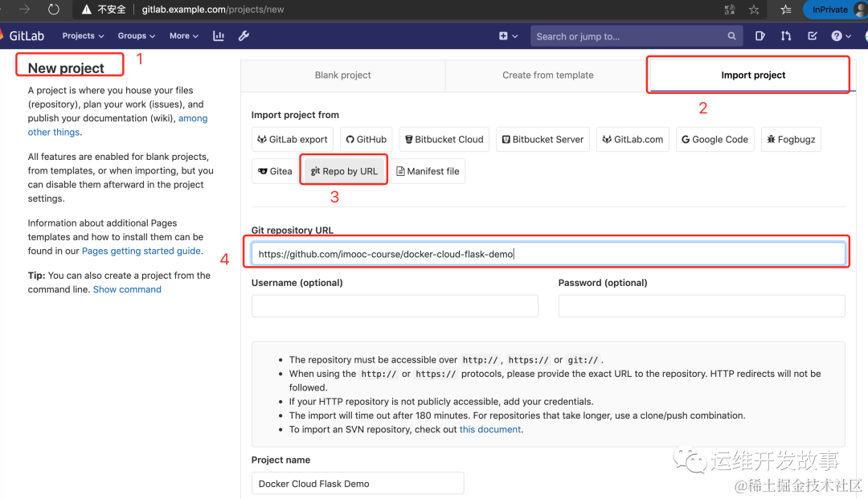Switch to Create from template tab
The width and height of the screenshot is (868, 499).
(547, 76)
